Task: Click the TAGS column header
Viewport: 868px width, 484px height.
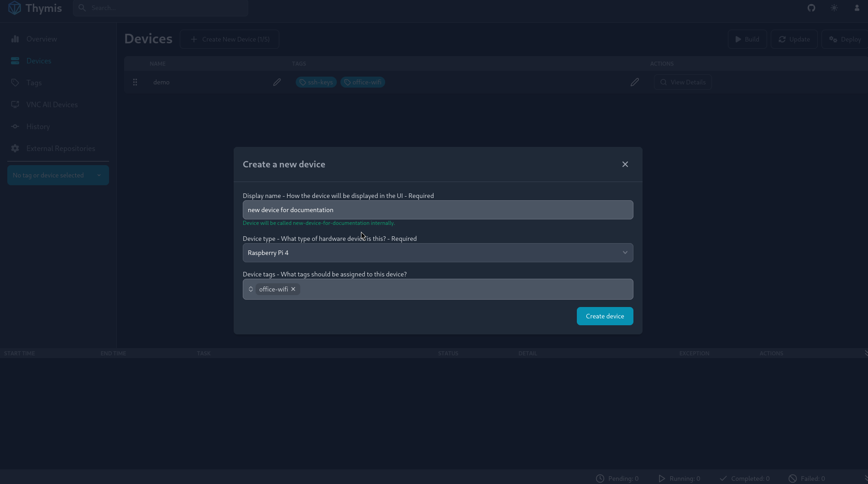Action: (299, 63)
